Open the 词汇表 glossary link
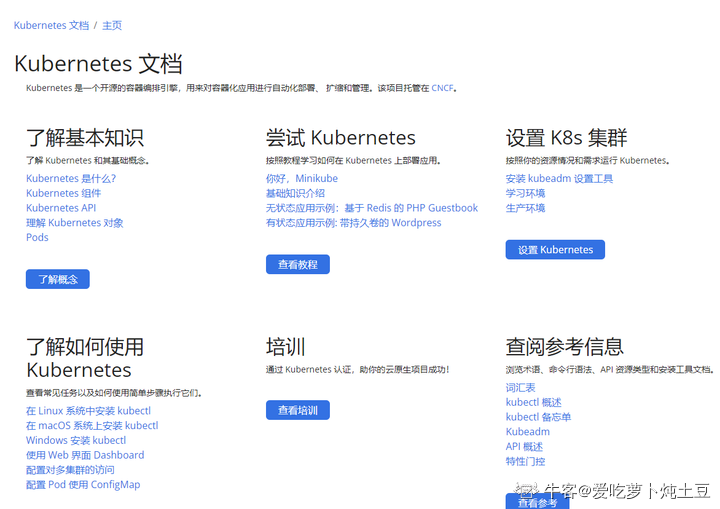Viewport: 720px width, 509px height. [520, 387]
